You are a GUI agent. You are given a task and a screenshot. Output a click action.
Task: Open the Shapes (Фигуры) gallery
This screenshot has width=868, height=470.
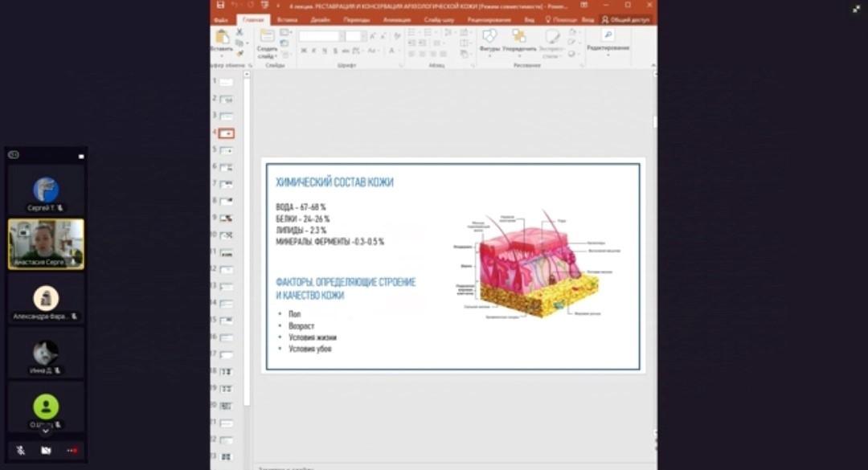[489, 37]
